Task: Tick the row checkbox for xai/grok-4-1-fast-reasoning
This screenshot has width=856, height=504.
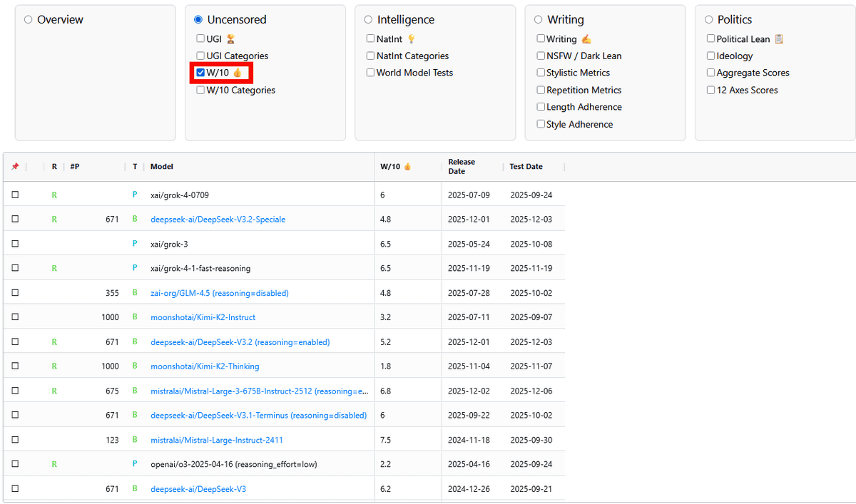Action: click(15, 269)
